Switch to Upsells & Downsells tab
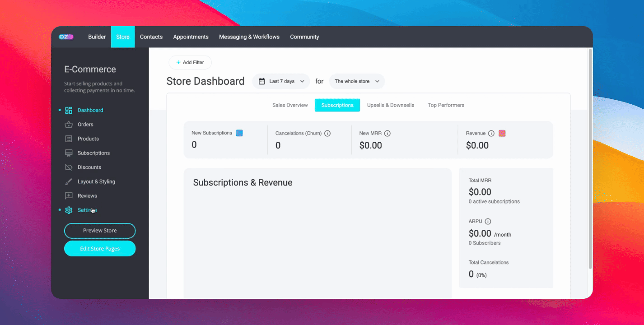The height and width of the screenshot is (325, 644). (391, 105)
